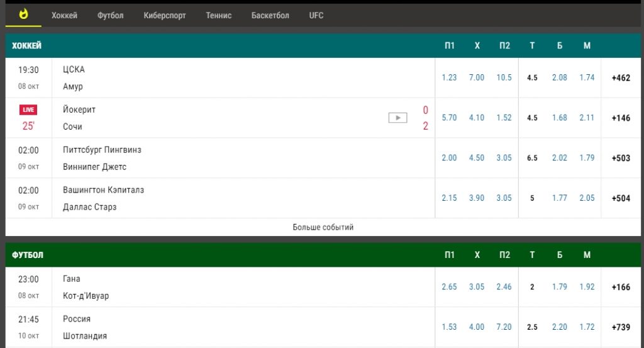Pick draw odds 4.00 for Россия–Шотландия

tap(477, 327)
